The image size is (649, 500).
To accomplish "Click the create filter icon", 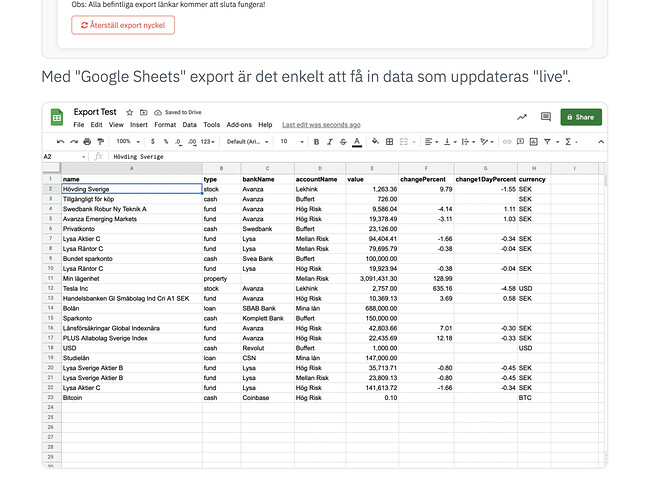I will [547, 142].
